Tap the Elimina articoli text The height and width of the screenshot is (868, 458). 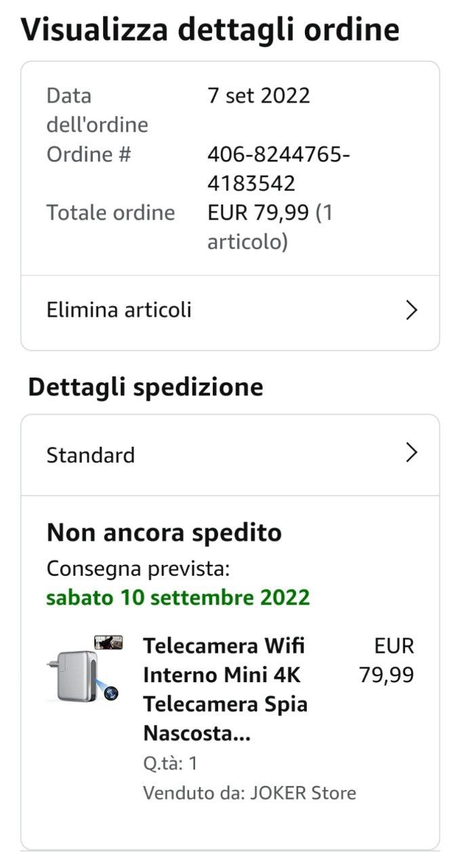(119, 311)
